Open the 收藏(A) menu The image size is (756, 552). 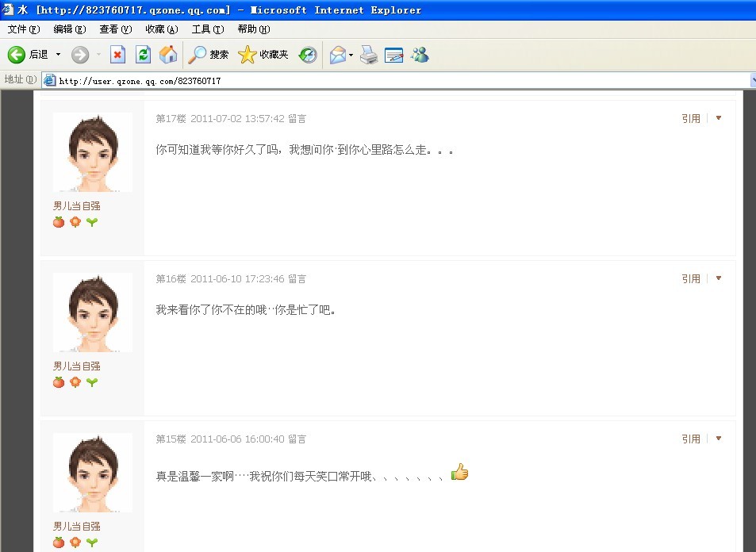162,29
